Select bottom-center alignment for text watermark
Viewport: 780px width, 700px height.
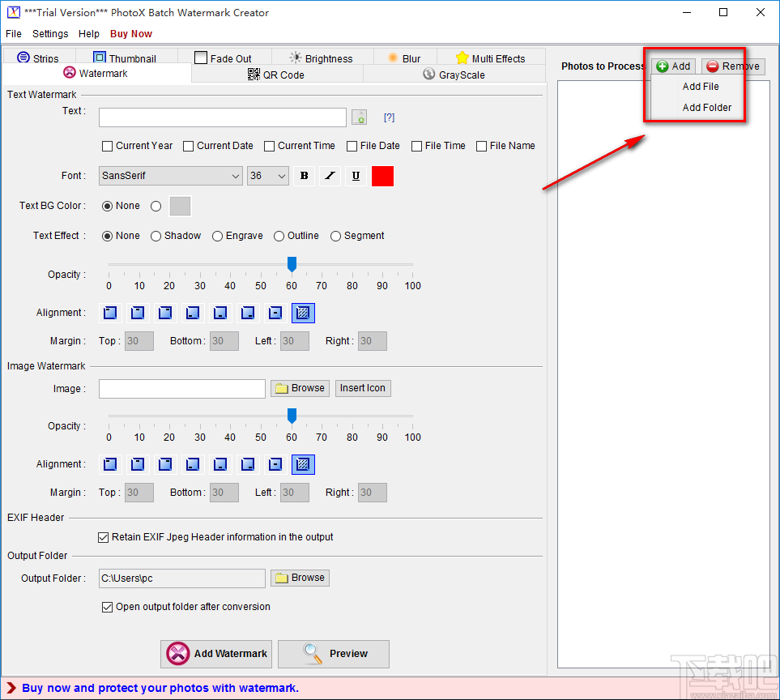click(x=220, y=313)
